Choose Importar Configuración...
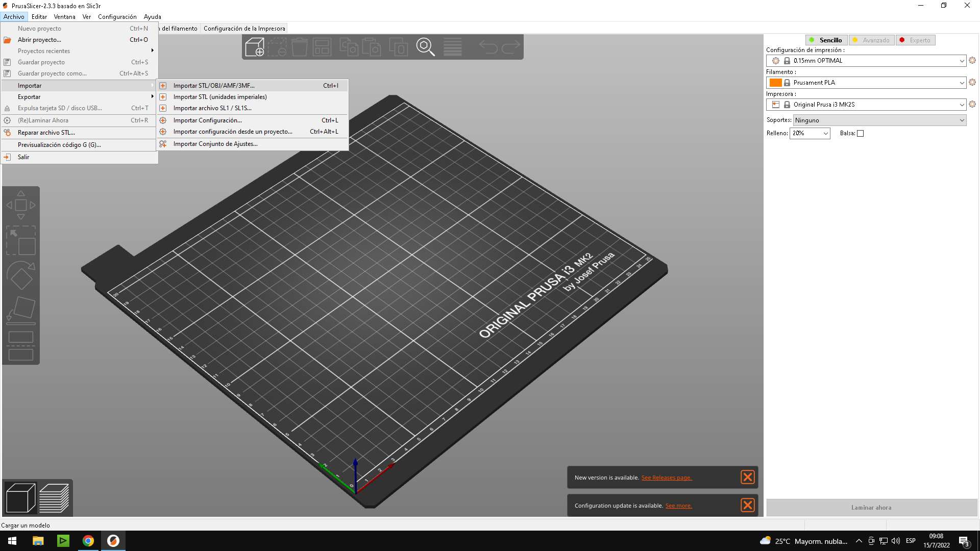This screenshot has height=551, width=980. click(253, 120)
